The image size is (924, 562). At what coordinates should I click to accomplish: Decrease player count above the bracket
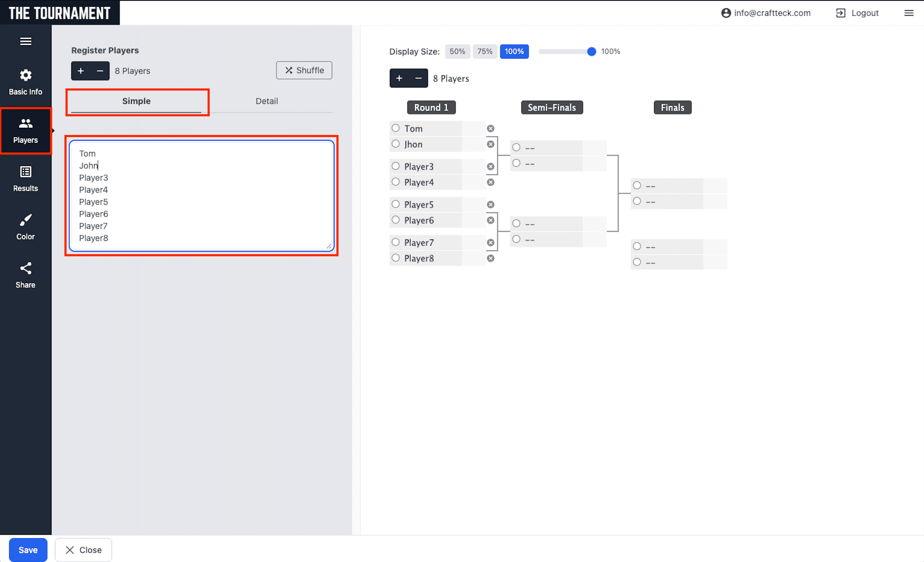coord(418,78)
